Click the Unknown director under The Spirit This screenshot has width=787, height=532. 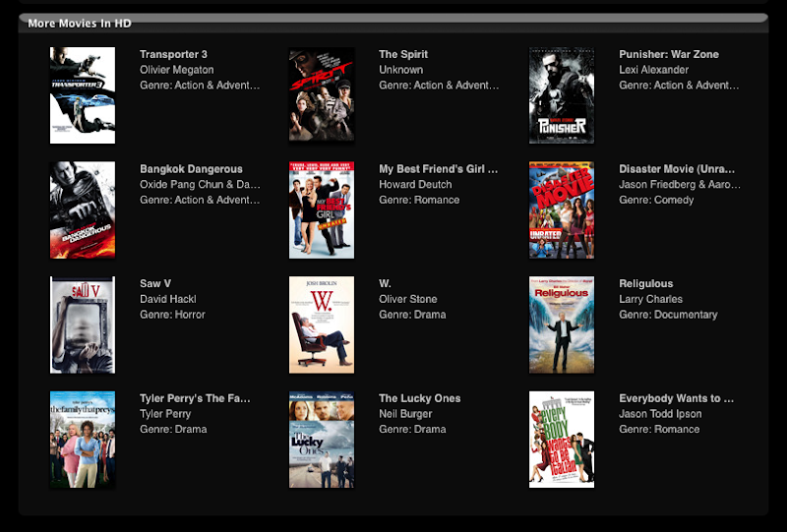click(400, 70)
